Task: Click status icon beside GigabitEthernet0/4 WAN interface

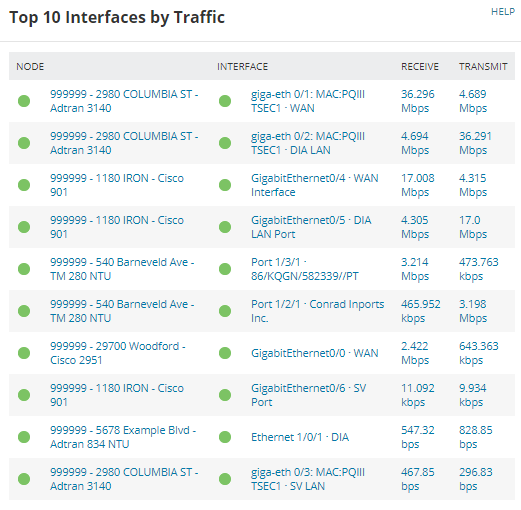Action: pyautogui.click(x=225, y=185)
